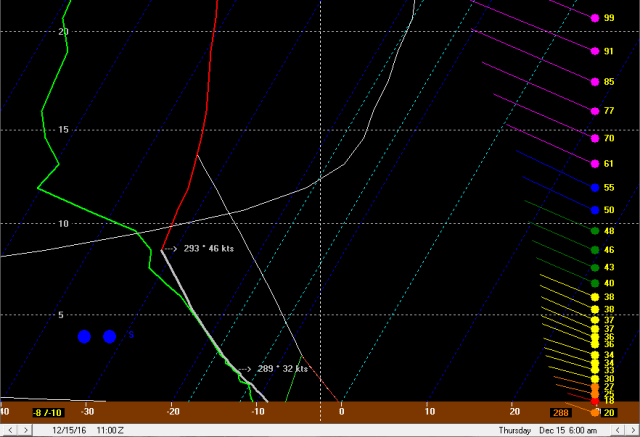Image resolution: width=640 pixels, height=437 pixels.
Task: Click the left blue precipitation dot
Action: [84, 337]
